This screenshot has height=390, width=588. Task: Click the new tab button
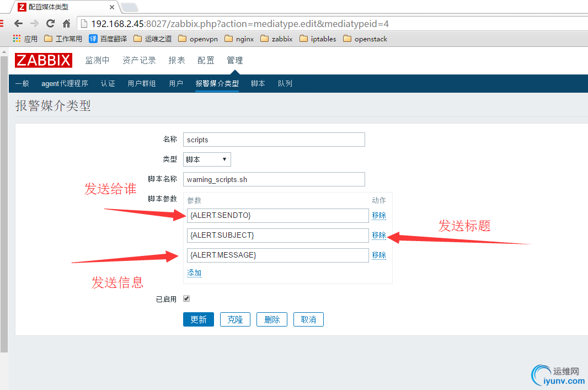[130, 7]
